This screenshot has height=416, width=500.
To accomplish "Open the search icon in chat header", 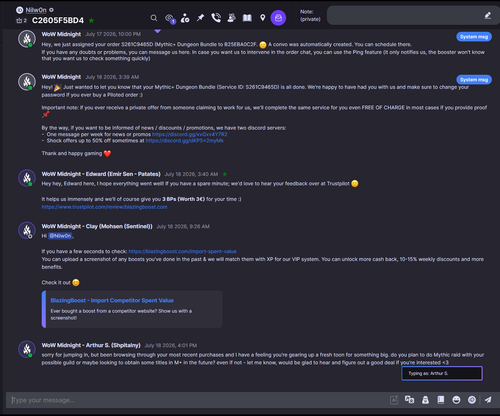I will click(154, 18).
